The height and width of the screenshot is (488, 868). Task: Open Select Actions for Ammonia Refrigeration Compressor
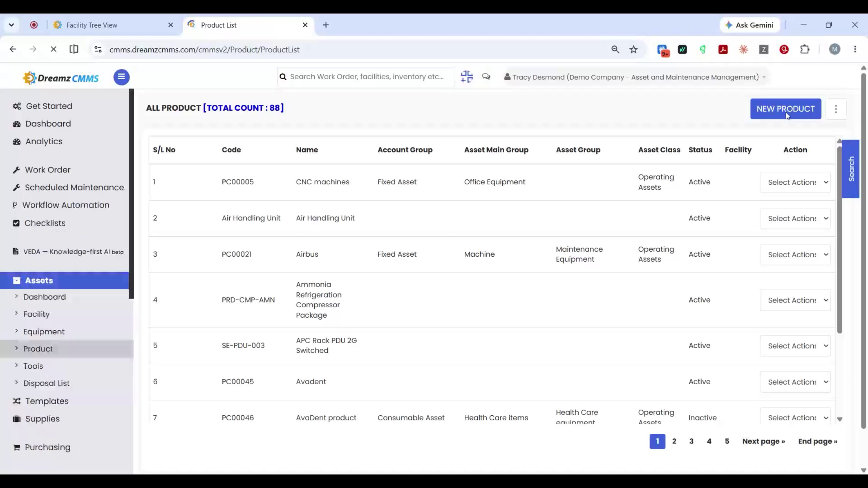point(795,300)
